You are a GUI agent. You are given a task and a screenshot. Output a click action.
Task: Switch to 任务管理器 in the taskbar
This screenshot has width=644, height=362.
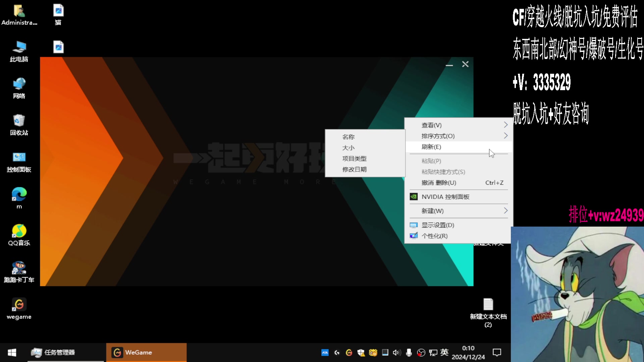pos(66,352)
